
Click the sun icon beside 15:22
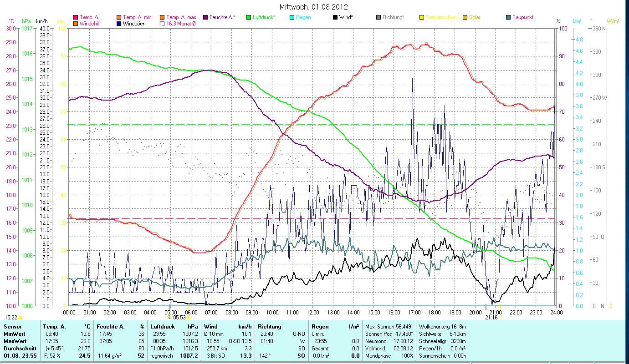coord(20,318)
